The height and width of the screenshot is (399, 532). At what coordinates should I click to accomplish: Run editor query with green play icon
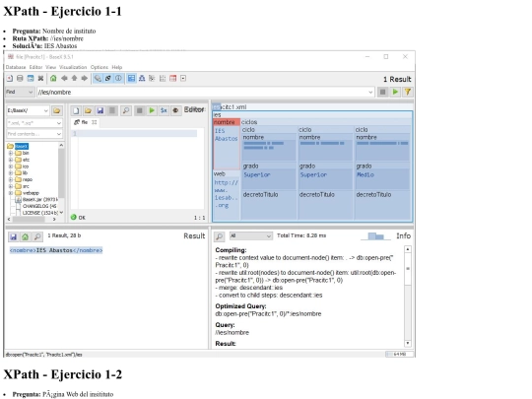(x=152, y=110)
